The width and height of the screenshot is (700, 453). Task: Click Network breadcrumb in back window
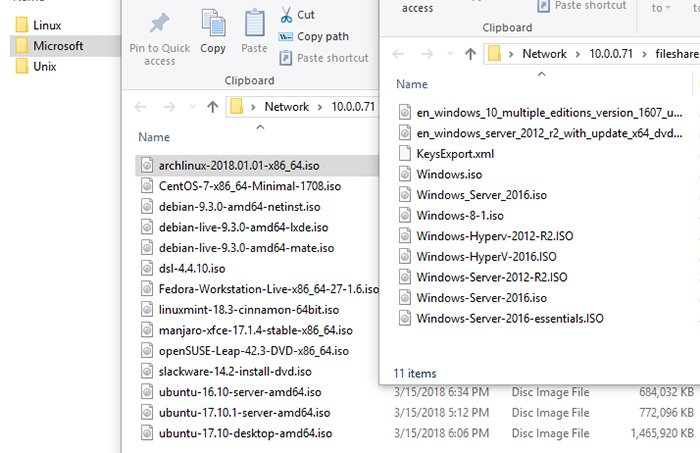(287, 107)
